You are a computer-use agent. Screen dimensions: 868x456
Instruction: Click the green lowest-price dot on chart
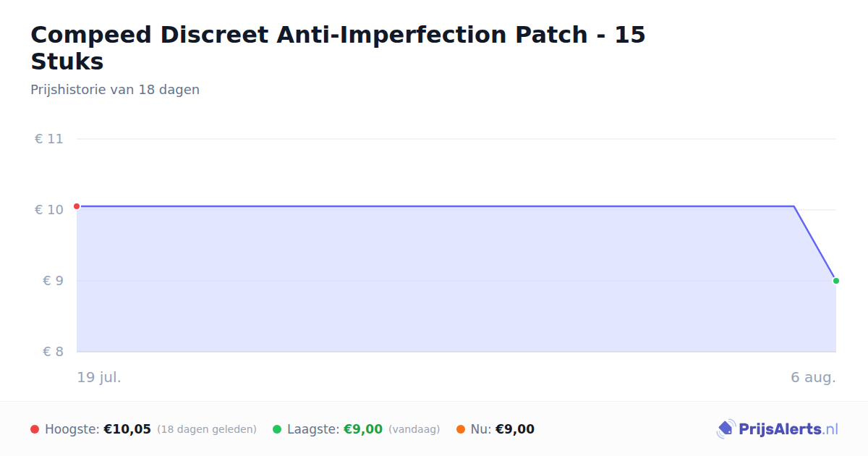tap(836, 281)
